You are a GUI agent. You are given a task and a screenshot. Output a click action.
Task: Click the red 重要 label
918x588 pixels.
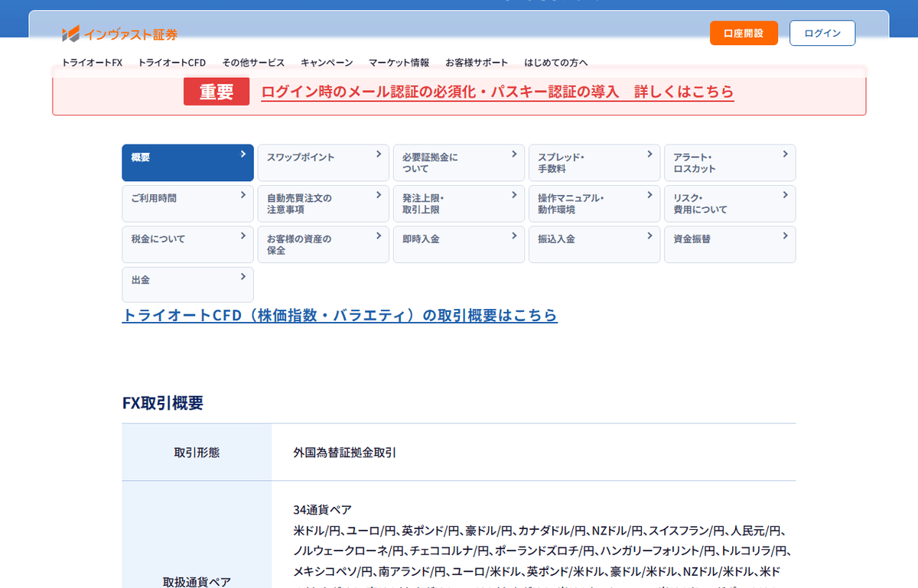pyautogui.click(x=216, y=92)
